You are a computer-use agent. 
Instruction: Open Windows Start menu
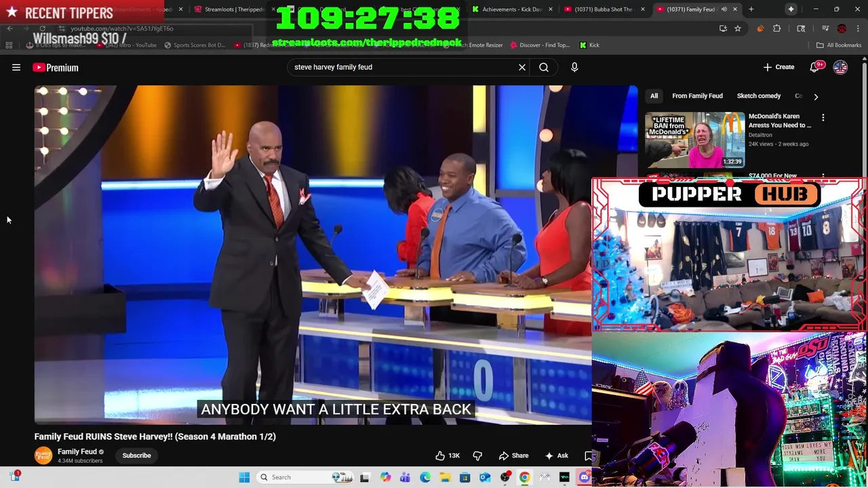point(244,477)
